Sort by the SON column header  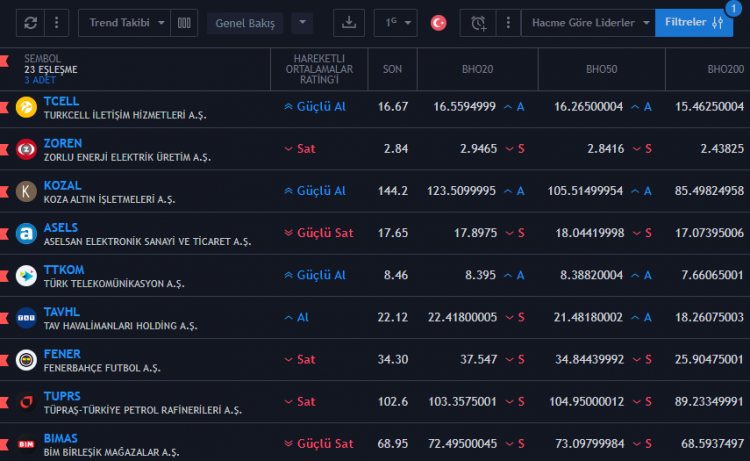point(392,69)
